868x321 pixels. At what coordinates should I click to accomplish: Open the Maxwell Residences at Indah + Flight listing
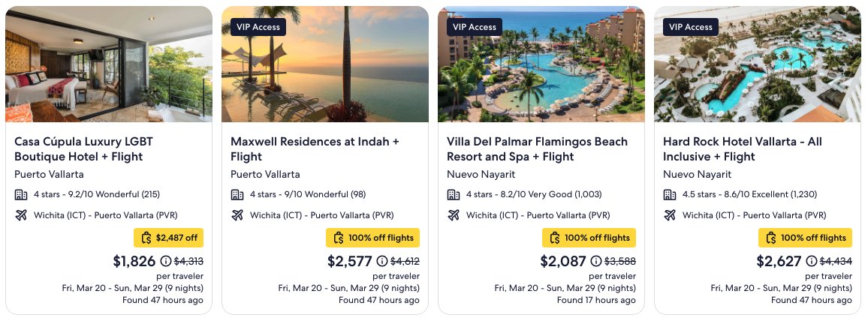click(315, 149)
